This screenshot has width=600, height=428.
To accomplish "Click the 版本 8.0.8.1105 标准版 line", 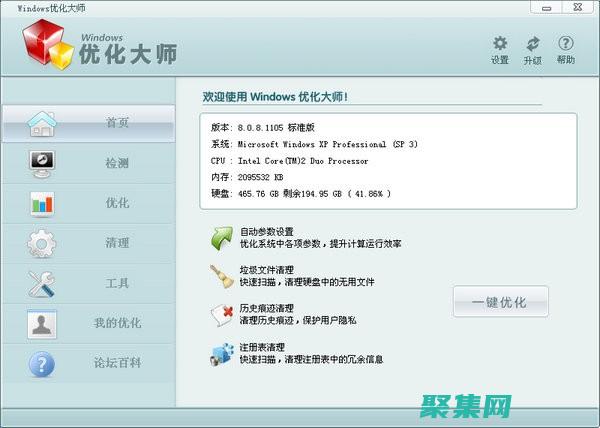I will pos(263,128).
